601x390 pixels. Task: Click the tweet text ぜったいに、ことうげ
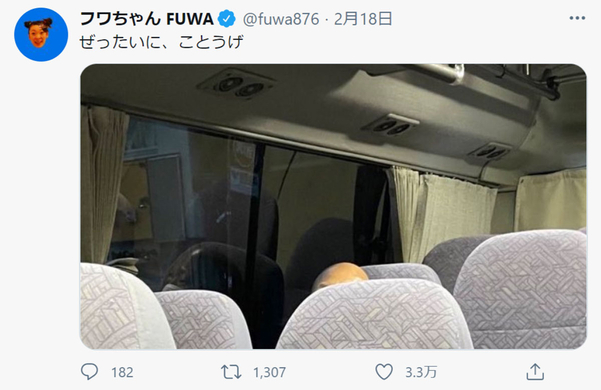coord(161,42)
